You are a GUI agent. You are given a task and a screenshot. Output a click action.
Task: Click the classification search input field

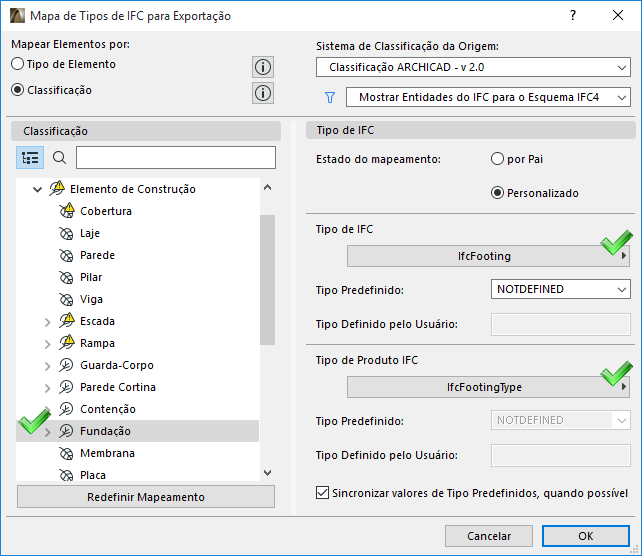(175, 158)
